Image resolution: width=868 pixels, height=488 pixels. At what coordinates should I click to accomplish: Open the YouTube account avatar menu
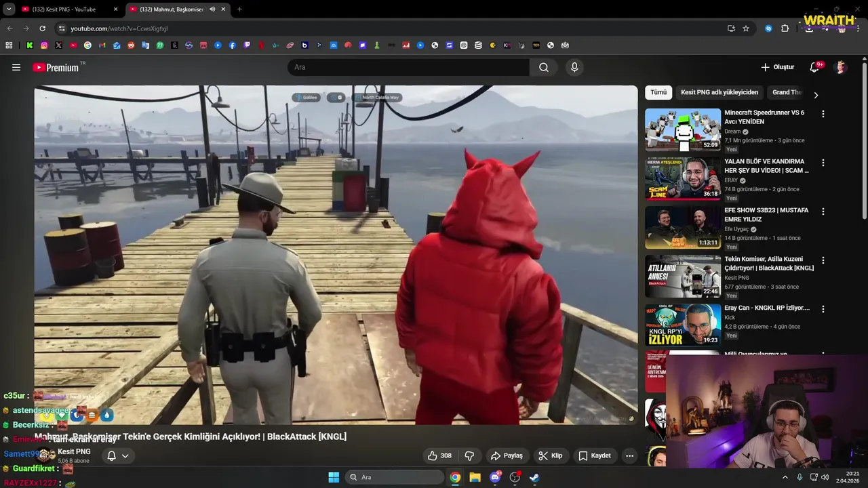[840, 67]
